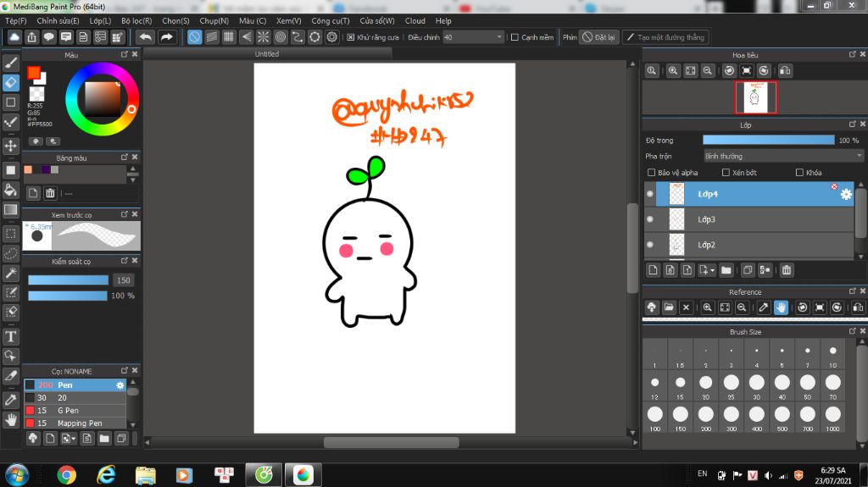The height and width of the screenshot is (487, 868).
Task: Select the Gradient tool
Action: coord(10,210)
